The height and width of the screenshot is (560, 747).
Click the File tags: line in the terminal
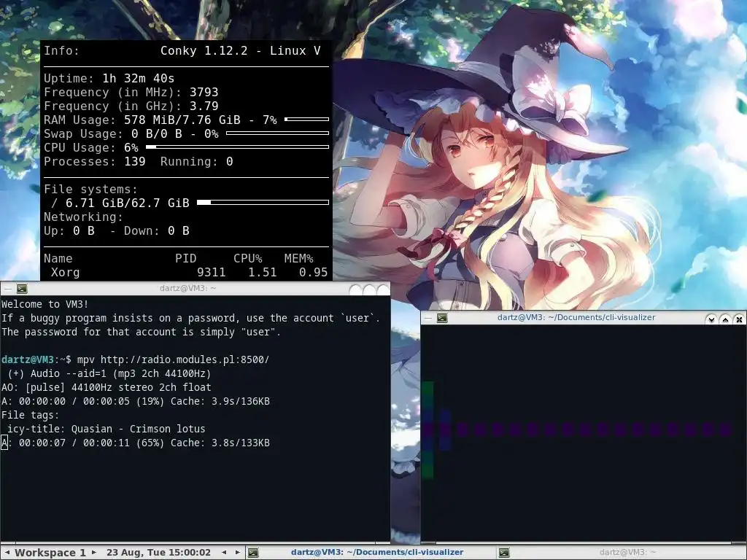pos(30,415)
